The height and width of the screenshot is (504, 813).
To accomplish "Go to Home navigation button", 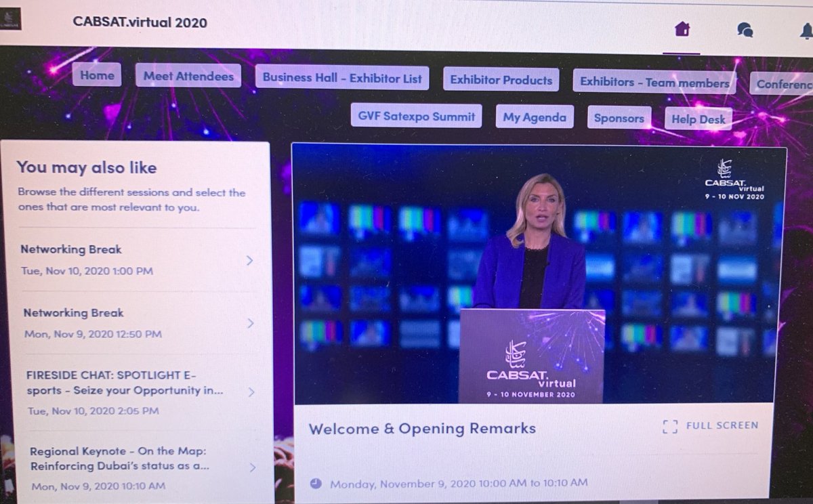I will point(97,75).
